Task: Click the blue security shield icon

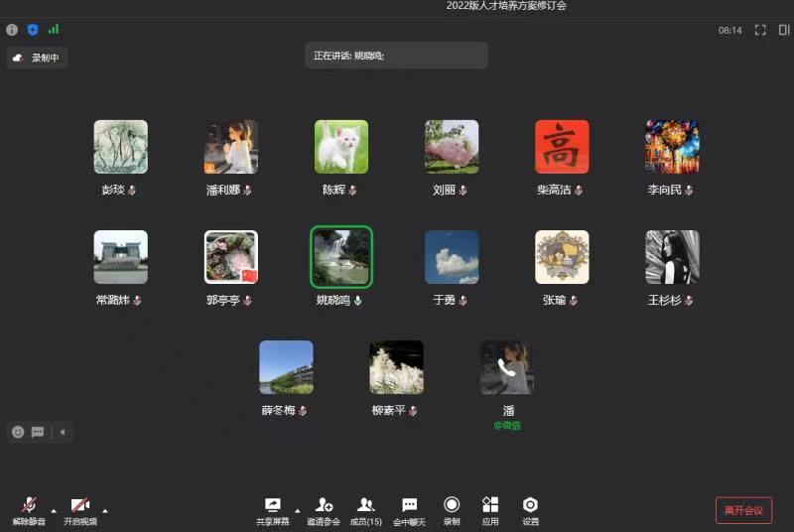Action: [x=33, y=30]
